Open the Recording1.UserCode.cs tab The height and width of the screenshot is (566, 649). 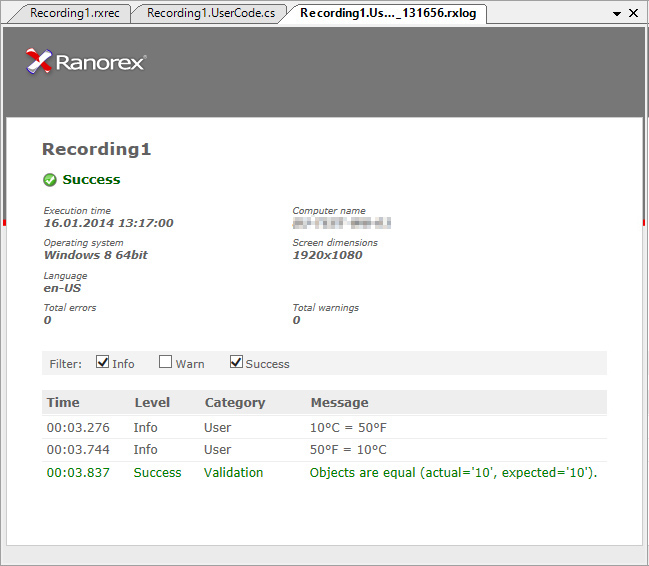(x=211, y=13)
